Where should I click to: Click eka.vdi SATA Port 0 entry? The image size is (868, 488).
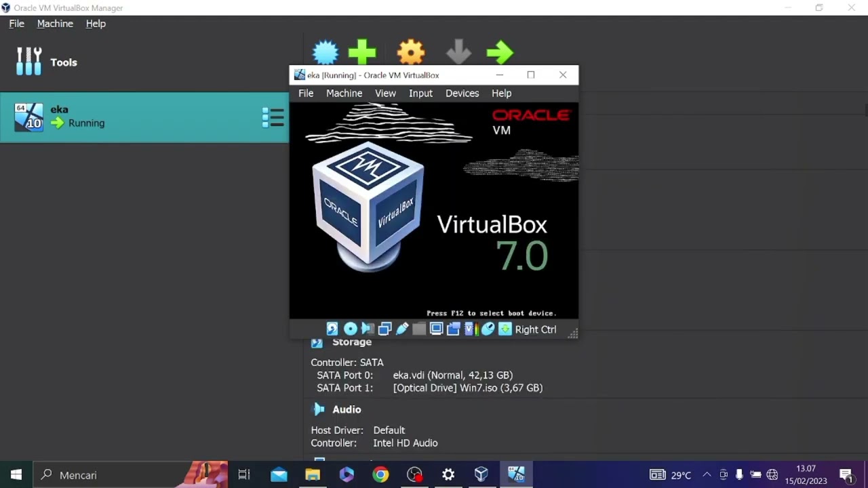[453, 375]
